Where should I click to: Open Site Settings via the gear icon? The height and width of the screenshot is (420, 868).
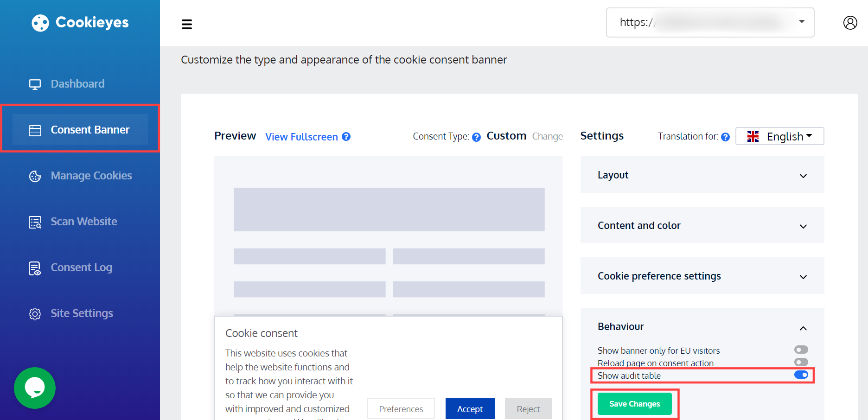pyautogui.click(x=35, y=313)
